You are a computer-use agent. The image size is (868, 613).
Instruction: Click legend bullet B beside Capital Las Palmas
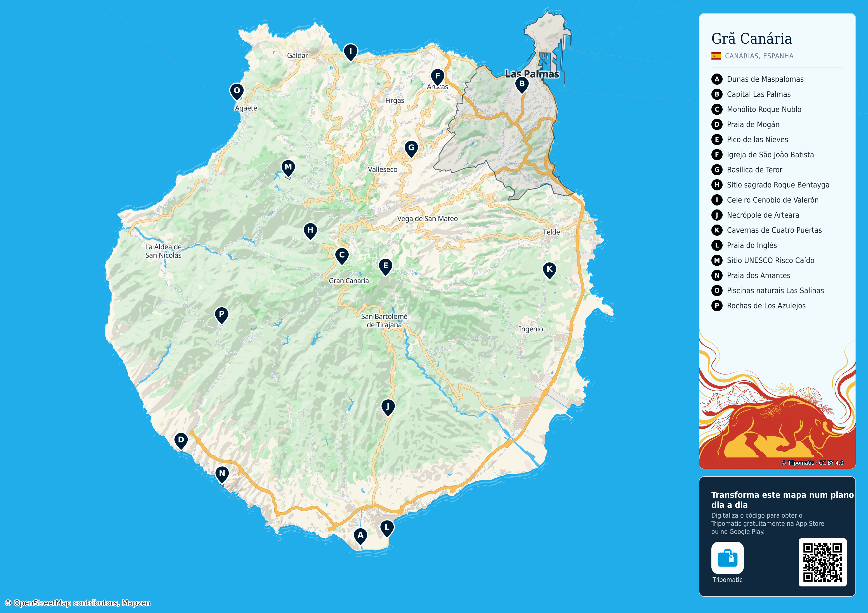tap(717, 94)
